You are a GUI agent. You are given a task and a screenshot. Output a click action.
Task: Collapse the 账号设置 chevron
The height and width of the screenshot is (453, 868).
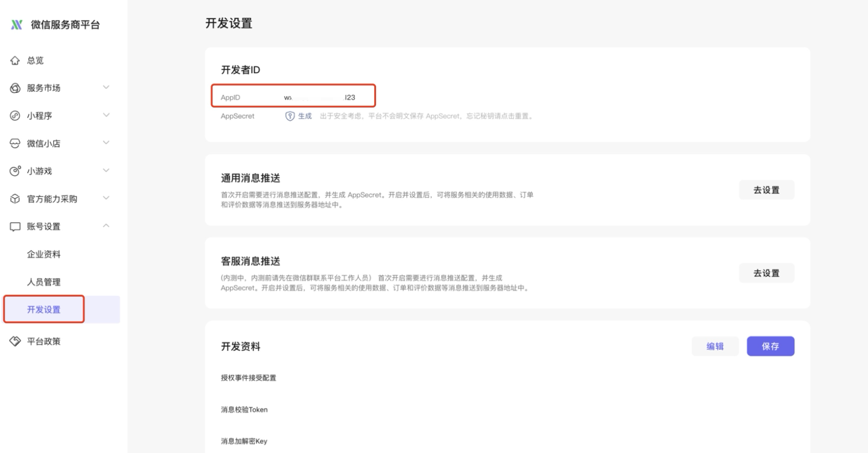click(x=106, y=226)
